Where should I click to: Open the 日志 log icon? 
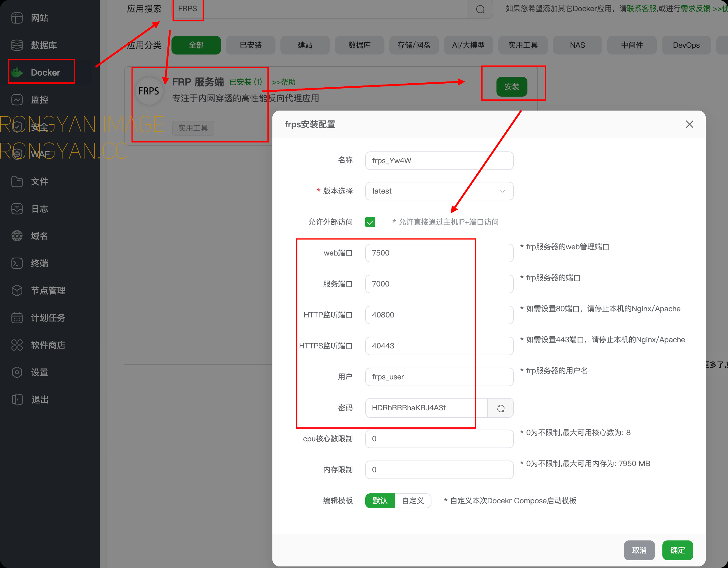pos(17,209)
